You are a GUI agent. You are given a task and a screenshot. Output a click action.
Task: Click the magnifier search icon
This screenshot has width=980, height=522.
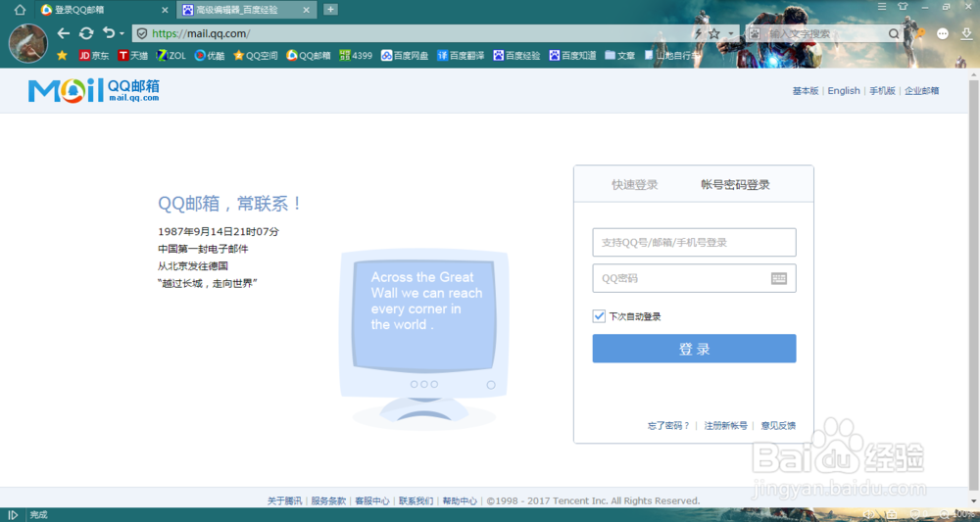click(895, 33)
